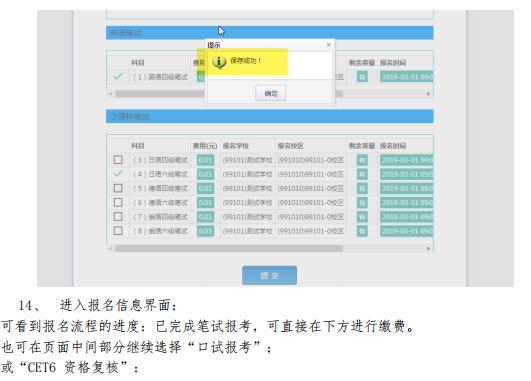531x381 pixels.
Task: Click the 提示 dialog title
Action: [214, 45]
